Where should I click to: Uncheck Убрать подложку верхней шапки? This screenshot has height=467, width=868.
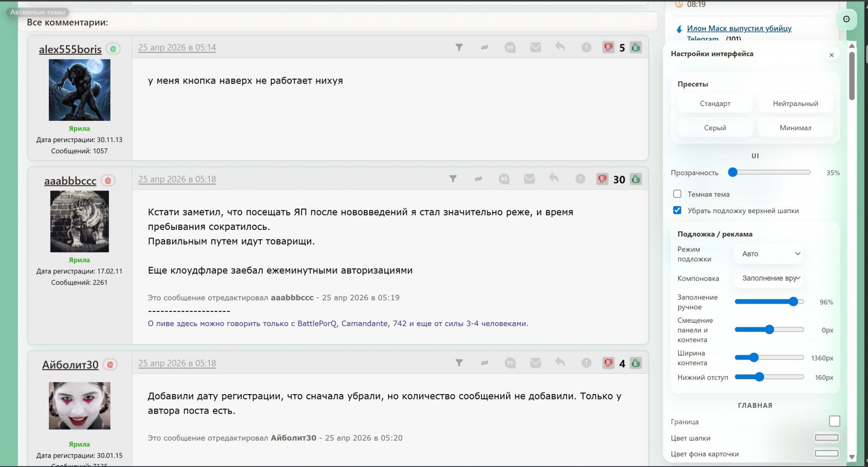click(x=677, y=210)
